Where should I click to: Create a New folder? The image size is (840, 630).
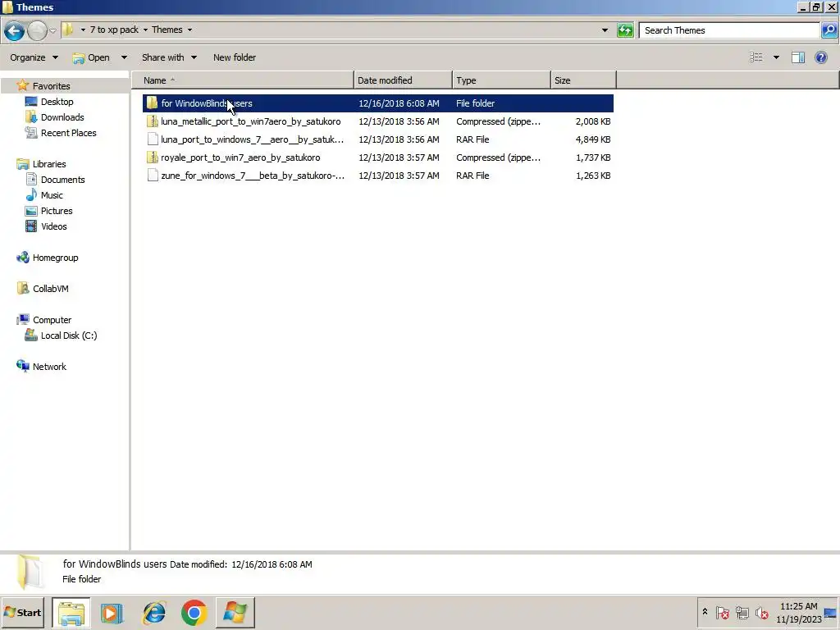tap(234, 57)
